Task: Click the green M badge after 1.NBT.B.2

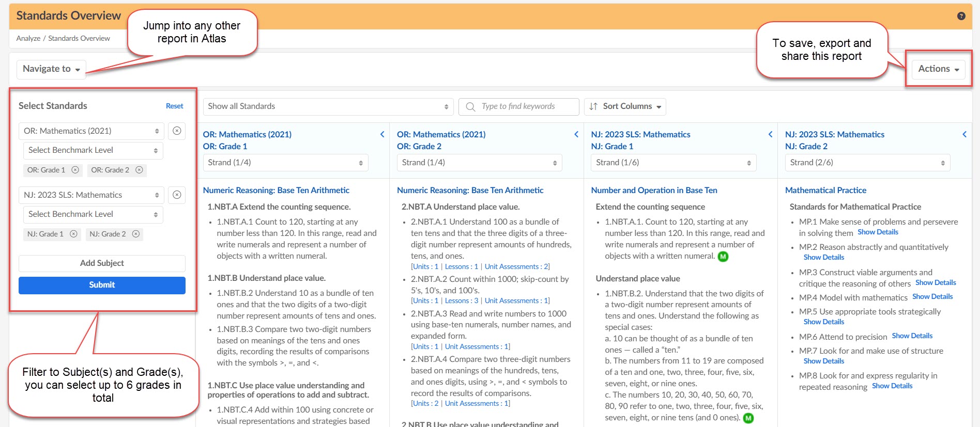Action: [x=748, y=418]
